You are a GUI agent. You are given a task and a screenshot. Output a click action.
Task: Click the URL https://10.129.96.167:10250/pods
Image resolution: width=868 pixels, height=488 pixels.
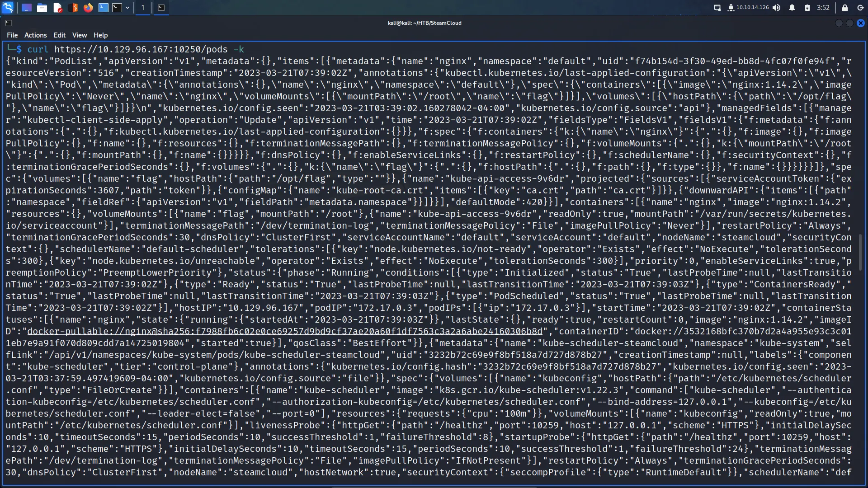(x=141, y=49)
